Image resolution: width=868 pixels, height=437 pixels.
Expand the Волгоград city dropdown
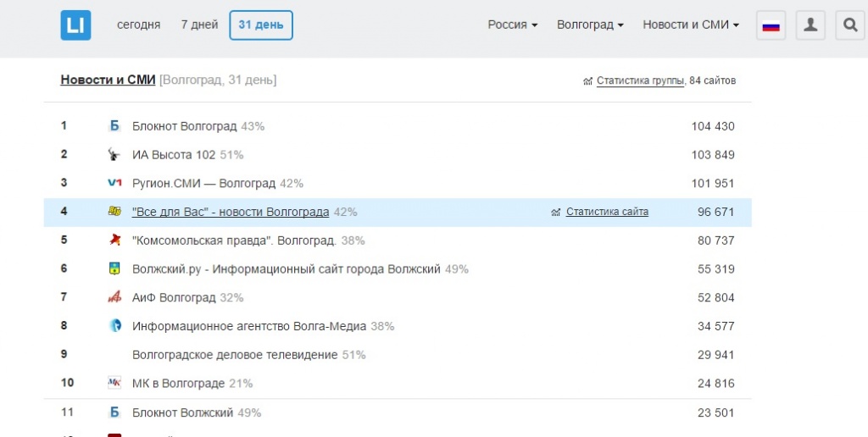pyautogui.click(x=590, y=25)
